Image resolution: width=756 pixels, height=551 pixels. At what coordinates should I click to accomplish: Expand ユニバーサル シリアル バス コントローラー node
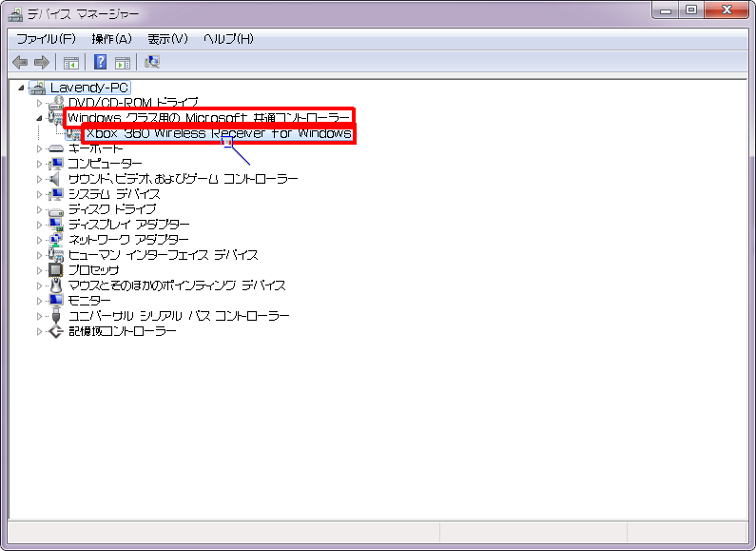(40, 316)
